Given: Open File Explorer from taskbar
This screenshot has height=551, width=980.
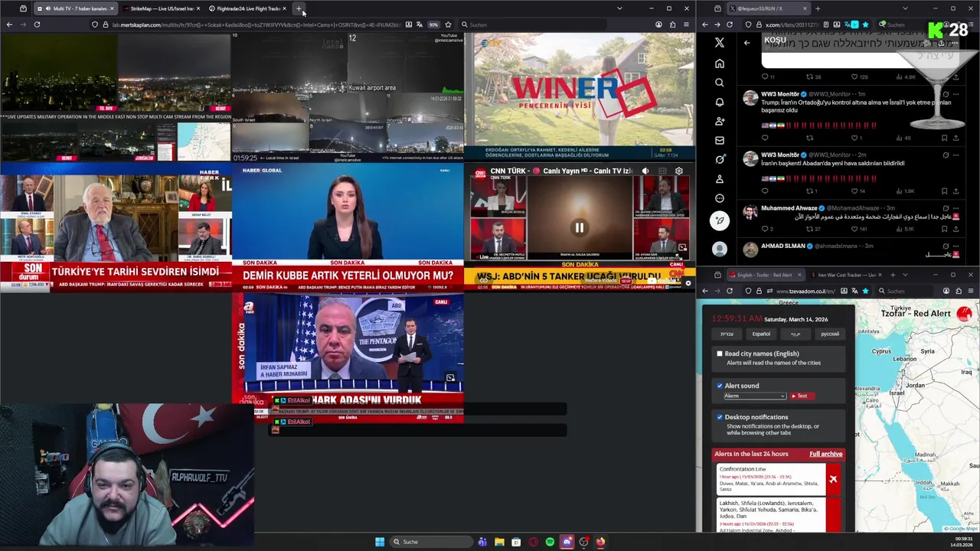Looking at the screenshot, I should (x=499, y=542).
